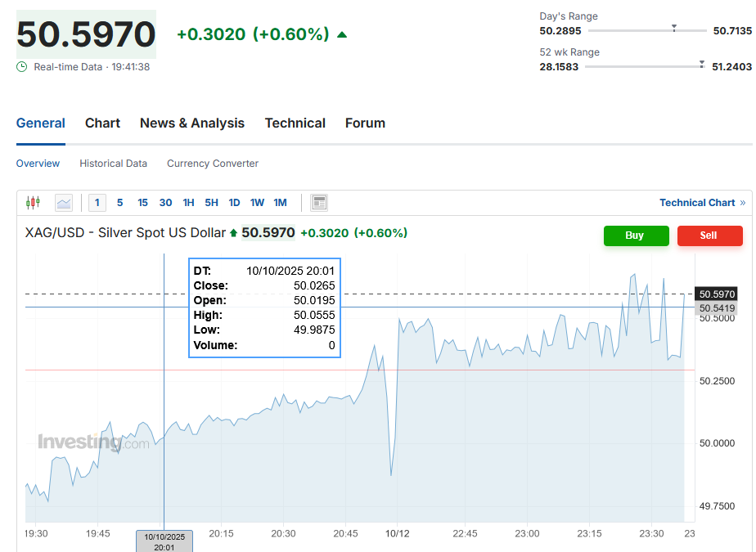Click the Day's Range slider marker
Viewport: 756px width, 552px height.
click(x=674, y=29)
